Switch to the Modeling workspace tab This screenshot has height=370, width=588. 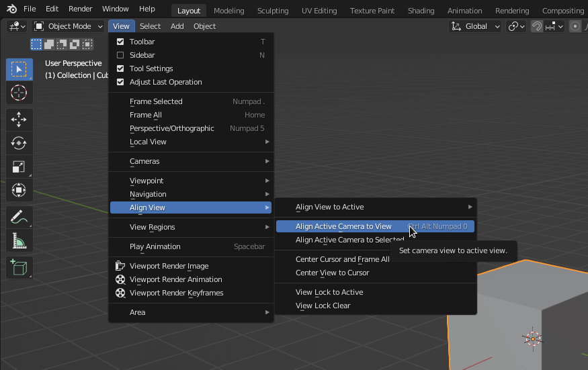(229, 11)
